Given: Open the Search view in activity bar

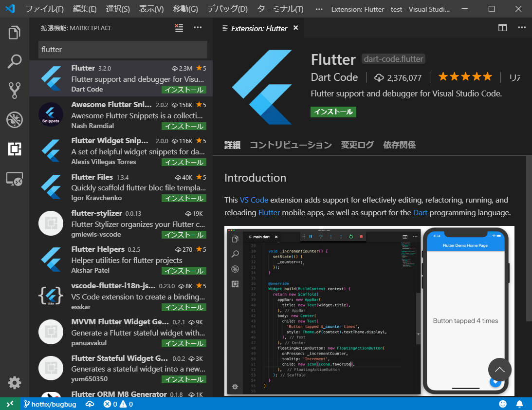Looking at the screenshot, I should point(14,61).
